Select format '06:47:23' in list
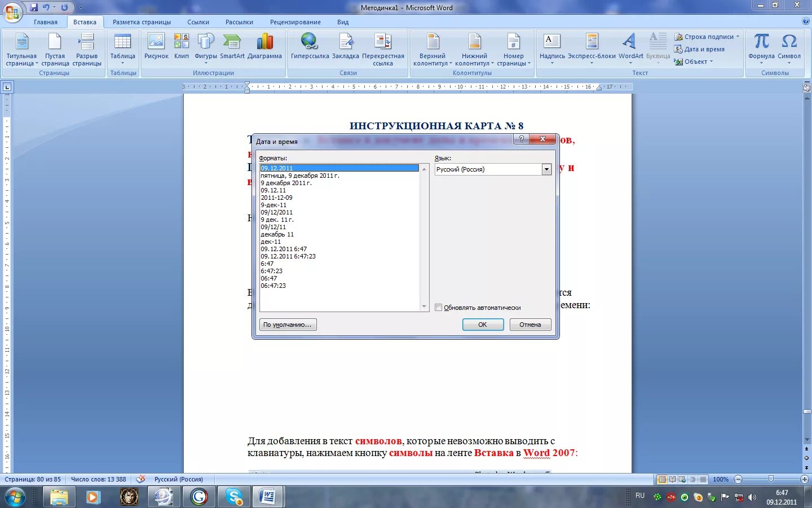Viewport: 812px width, 508px height. (339, 286)
